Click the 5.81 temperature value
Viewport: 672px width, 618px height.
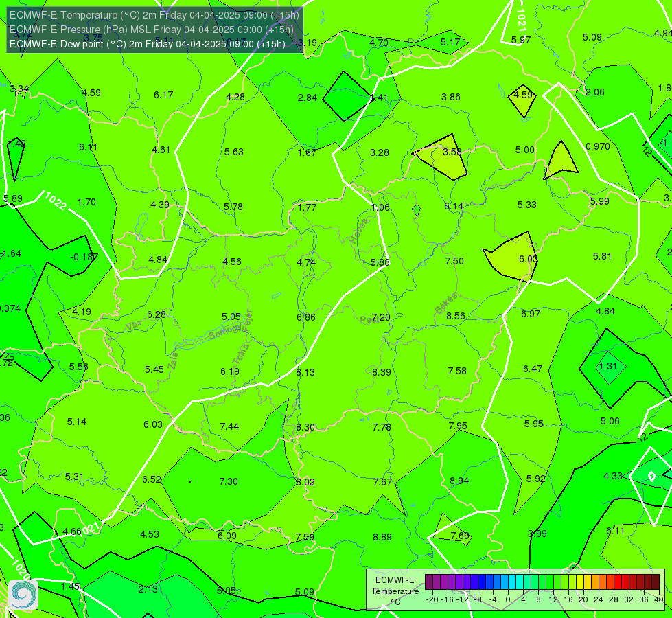[602, 256]
